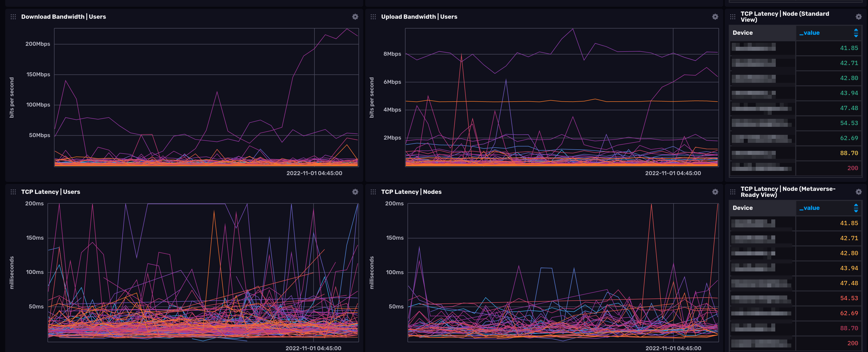Click the gear icon on TCP Latency | Users panel
Image resolution: width=868 pixels, height=352 pixels.
tap(355, 191)
